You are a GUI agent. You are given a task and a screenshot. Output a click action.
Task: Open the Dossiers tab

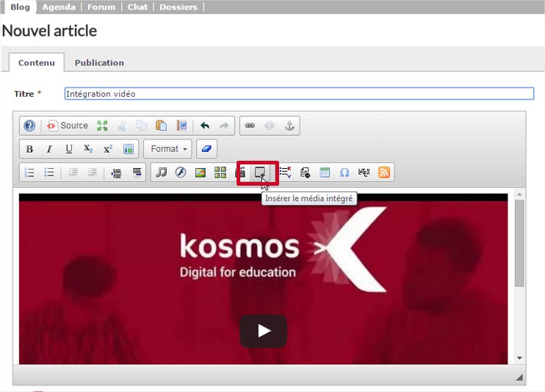click(178, 7)
